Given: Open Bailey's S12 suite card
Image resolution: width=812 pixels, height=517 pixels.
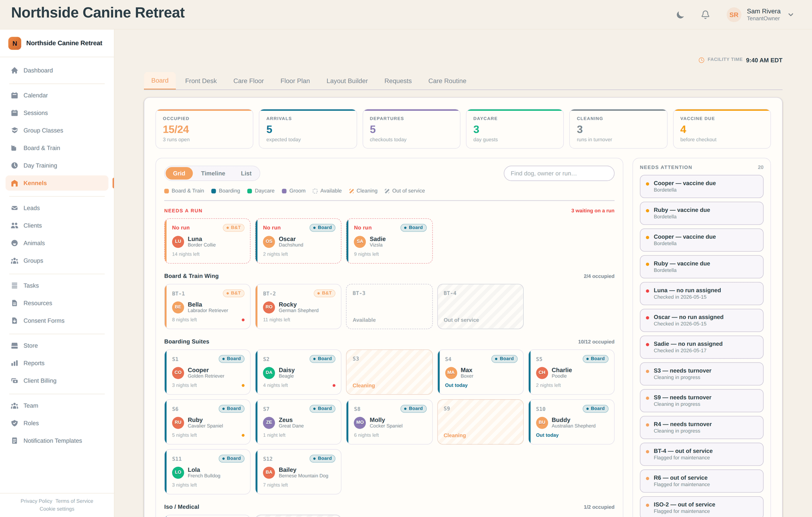Looking at the screenshot, I should point(298,471).
